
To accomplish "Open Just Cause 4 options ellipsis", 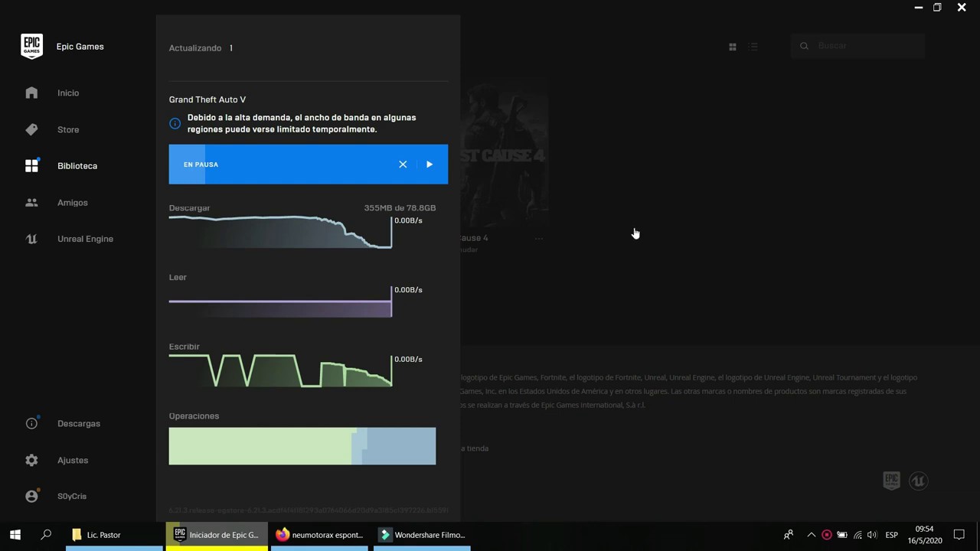I will click(x=539, y=238).
